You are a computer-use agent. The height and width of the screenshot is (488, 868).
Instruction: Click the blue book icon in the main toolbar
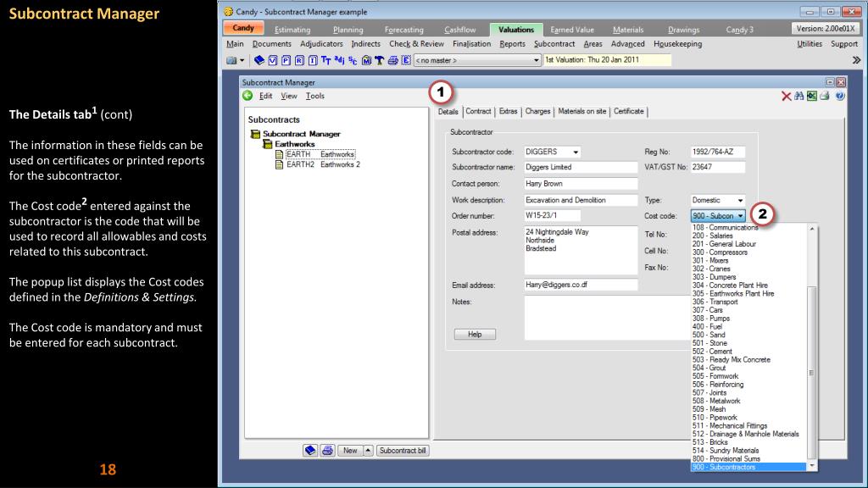pyautogui.click(x=259, y=60)
